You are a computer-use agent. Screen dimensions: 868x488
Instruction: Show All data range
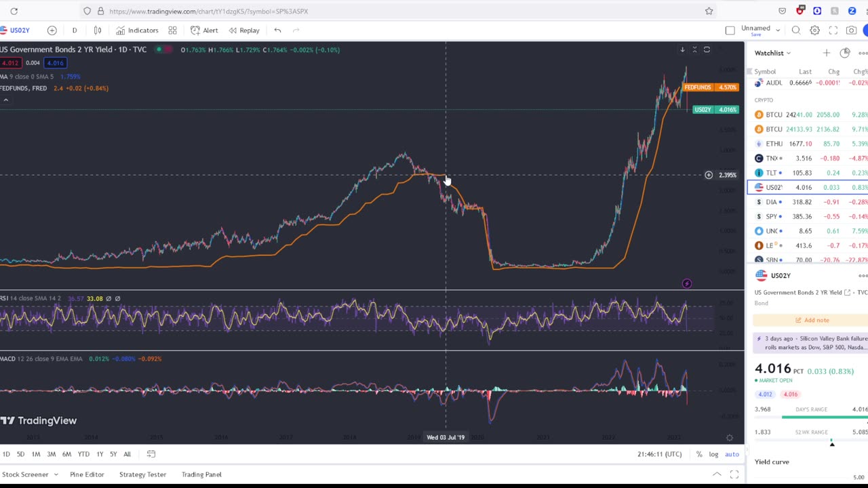pos(127,454)
